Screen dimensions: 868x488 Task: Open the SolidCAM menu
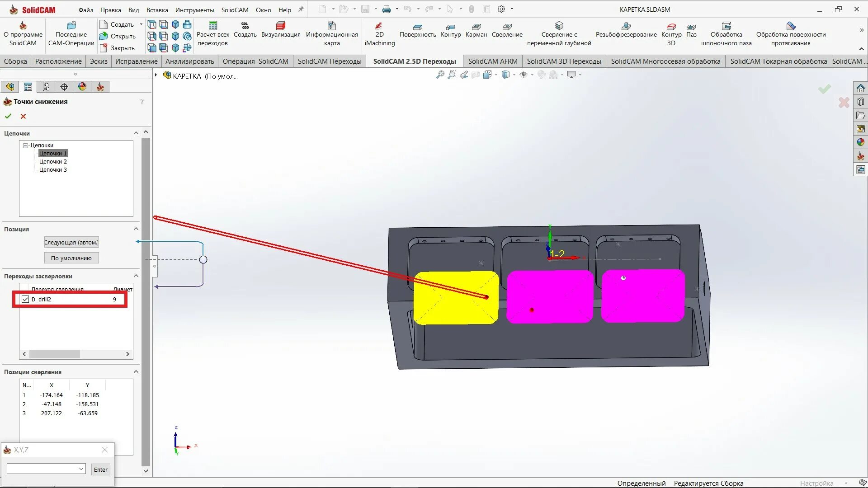click(235, 10)
